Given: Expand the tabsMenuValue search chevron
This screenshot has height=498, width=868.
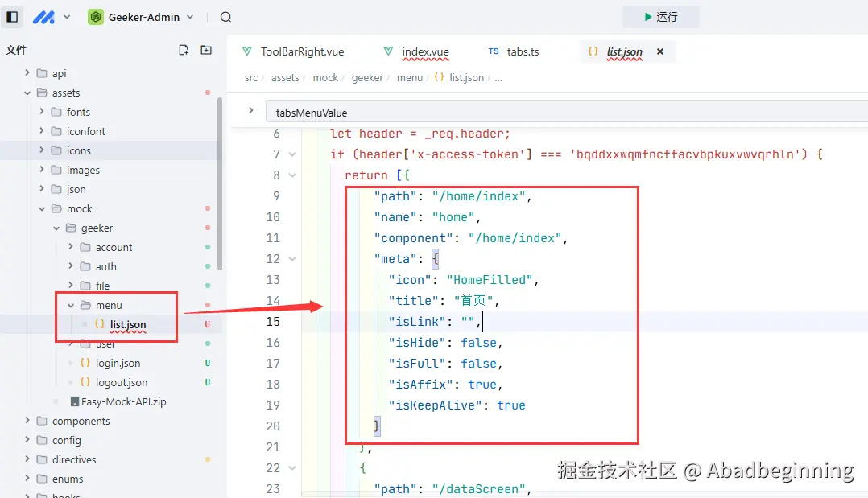Looking at the screenshot, I should (250, 111).
